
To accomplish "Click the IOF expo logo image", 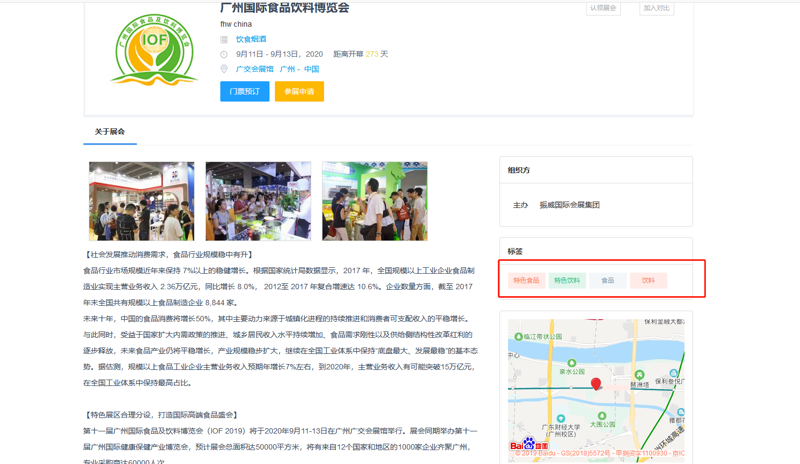I will click(x=154, y=50).
